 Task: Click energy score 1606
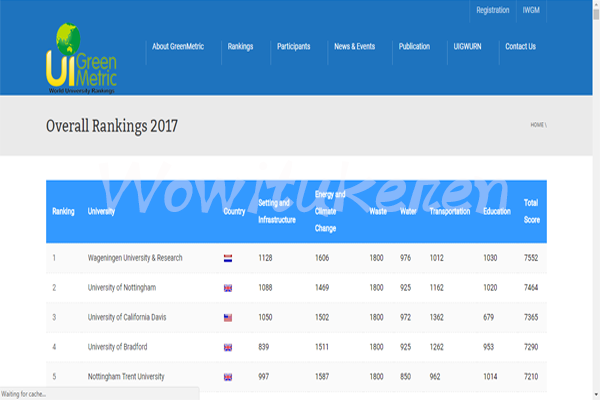point(322,258)
